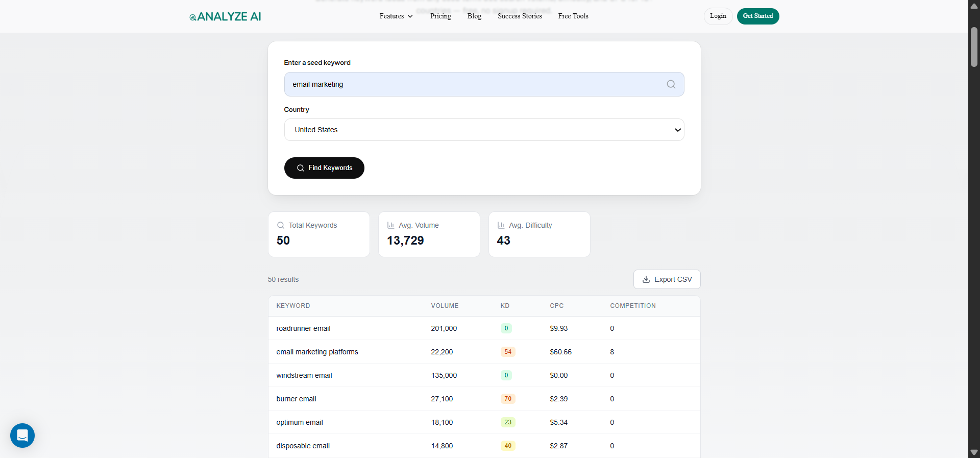Click the scrollbar down arrow

pyautogui.click(x=974, y=452)
